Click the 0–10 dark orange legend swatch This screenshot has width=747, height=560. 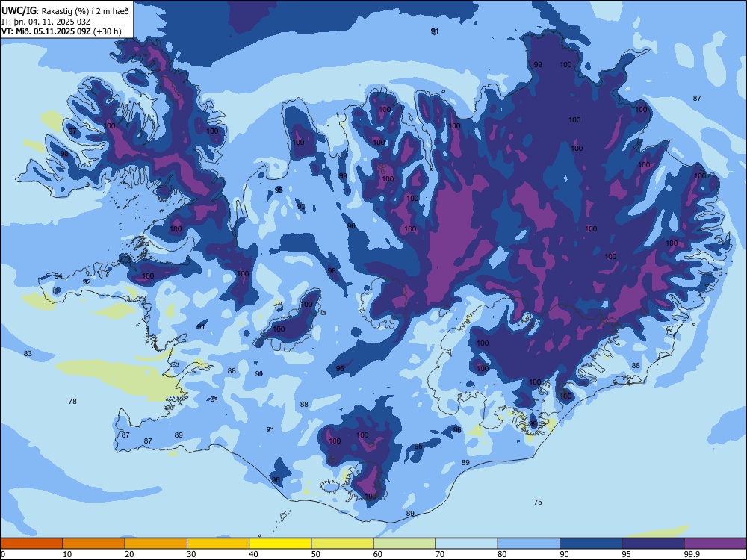(31, 544)
